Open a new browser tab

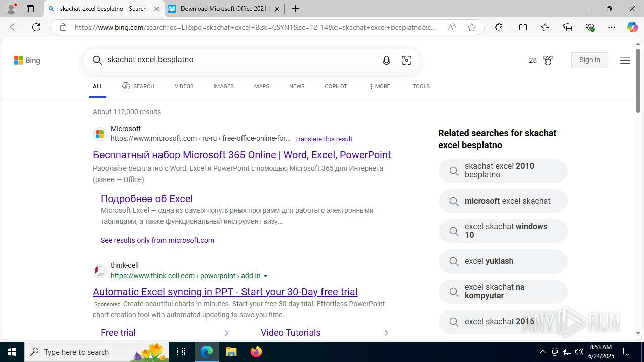pyautogui.click(x=296, y=9)
